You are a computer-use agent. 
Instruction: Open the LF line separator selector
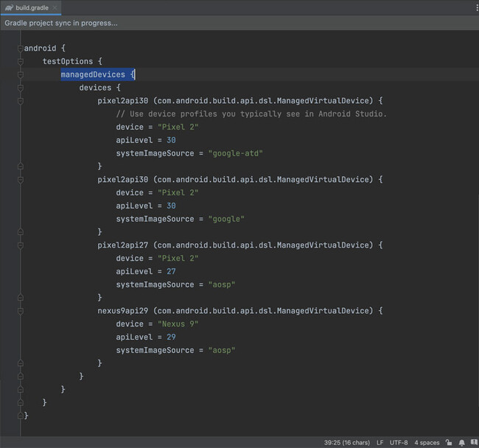coord(380,443)
